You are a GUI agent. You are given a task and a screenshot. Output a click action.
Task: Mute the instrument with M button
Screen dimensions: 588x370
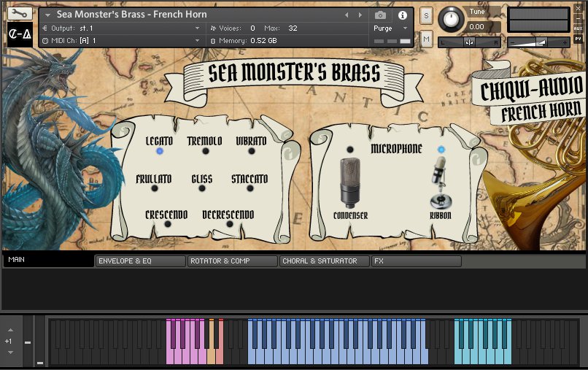(426, 38)
